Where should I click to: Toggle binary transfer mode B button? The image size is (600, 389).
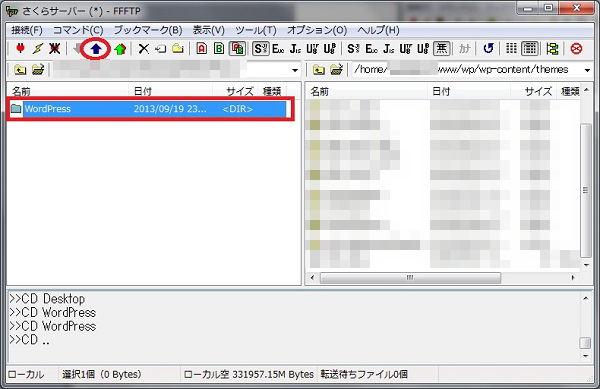[x=219, y=49]
